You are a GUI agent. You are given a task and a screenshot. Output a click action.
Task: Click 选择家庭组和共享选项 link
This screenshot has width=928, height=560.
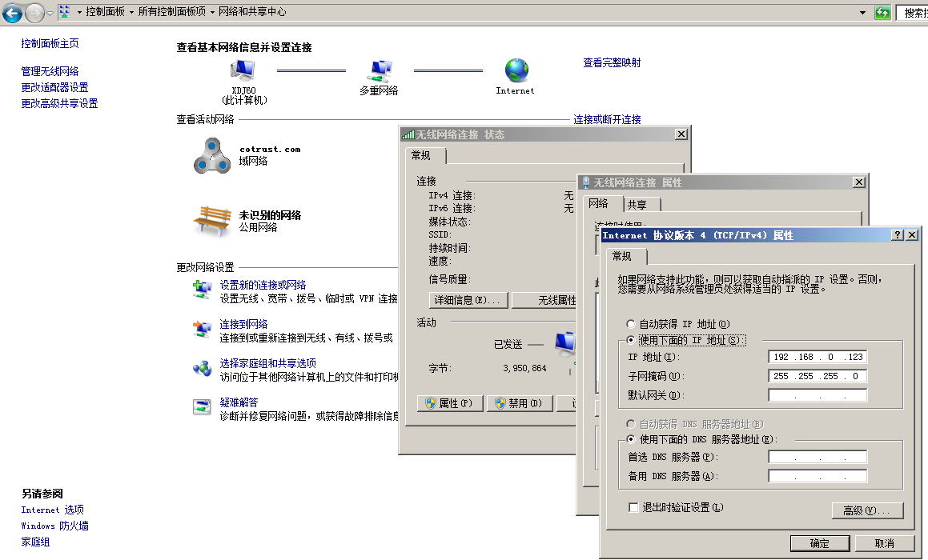pos(267,363)
